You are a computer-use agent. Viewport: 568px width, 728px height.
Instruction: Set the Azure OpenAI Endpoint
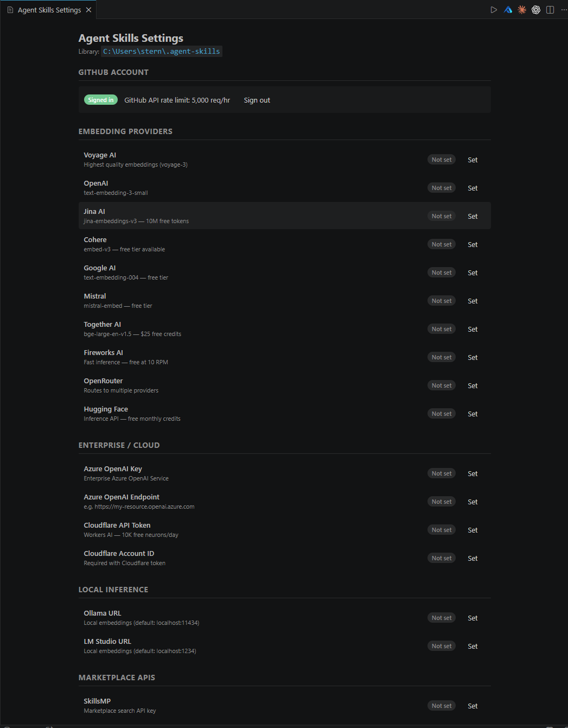click(x=472, y=501)
